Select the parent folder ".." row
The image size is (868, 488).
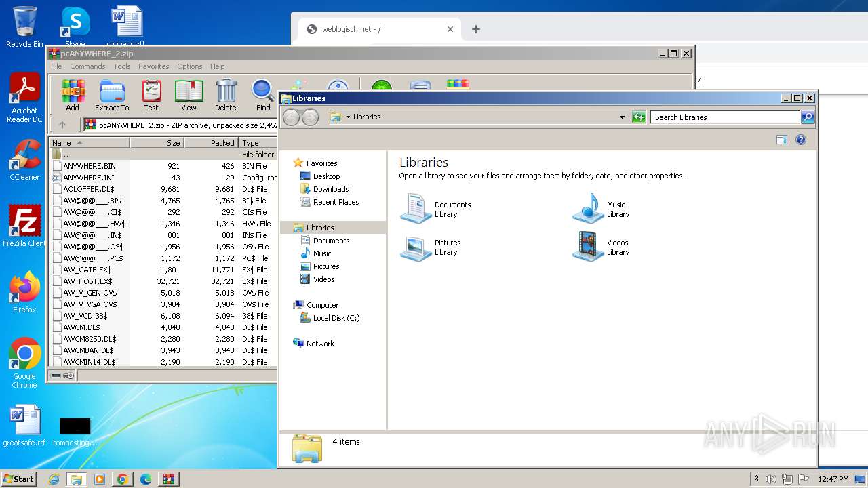coord(163,155)
